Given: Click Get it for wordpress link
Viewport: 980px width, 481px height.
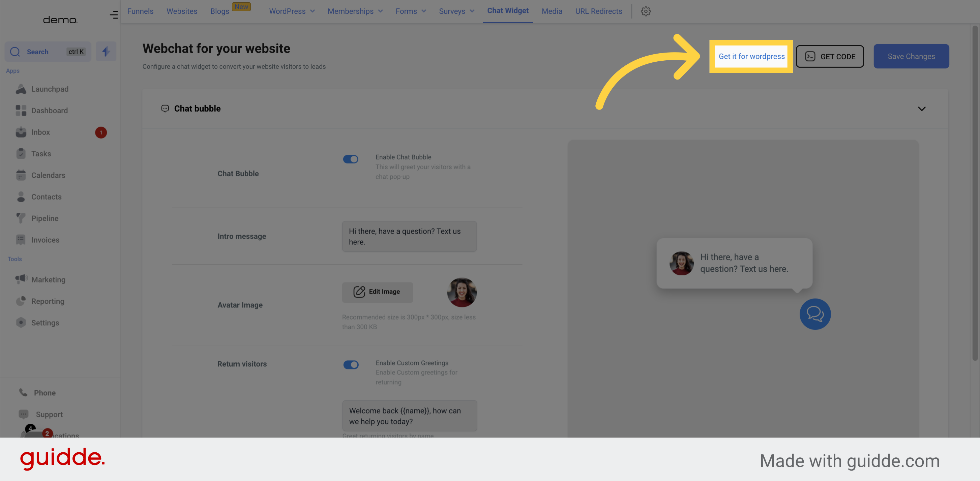Looking at the screenshot, I should (751, 56).
